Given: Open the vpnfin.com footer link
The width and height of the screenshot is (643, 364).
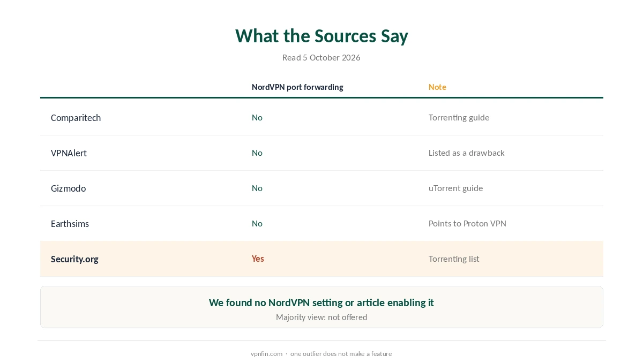Looking at the screenshot, I should click(266, 354).
